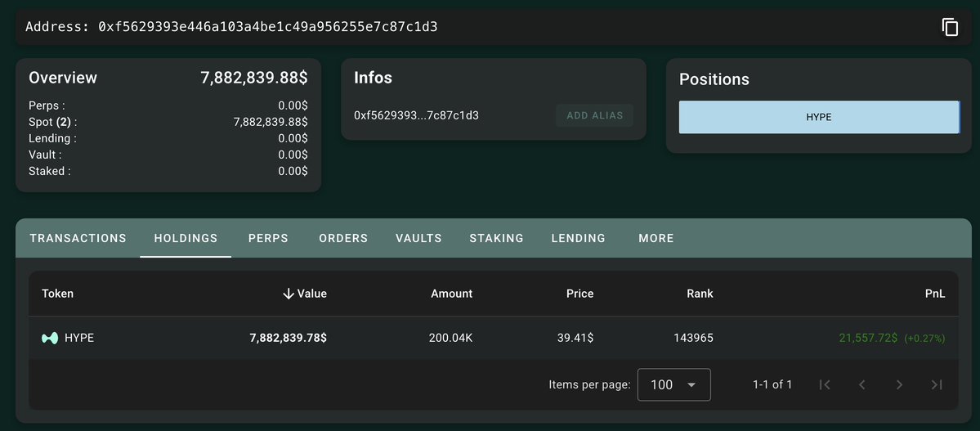Click the ADD ALIAS button
This screenshot has height=431, width=980.
(x=594, y=115)
